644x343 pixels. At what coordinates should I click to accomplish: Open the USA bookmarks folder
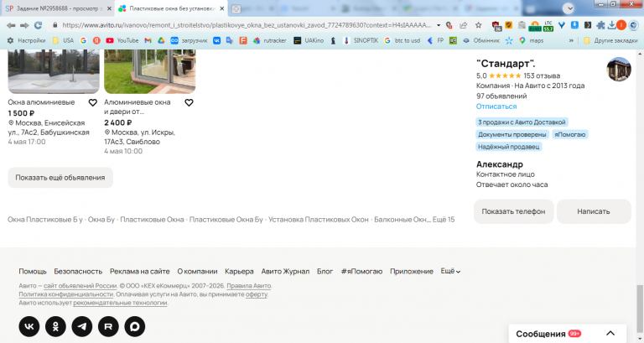tap(63, 40)
